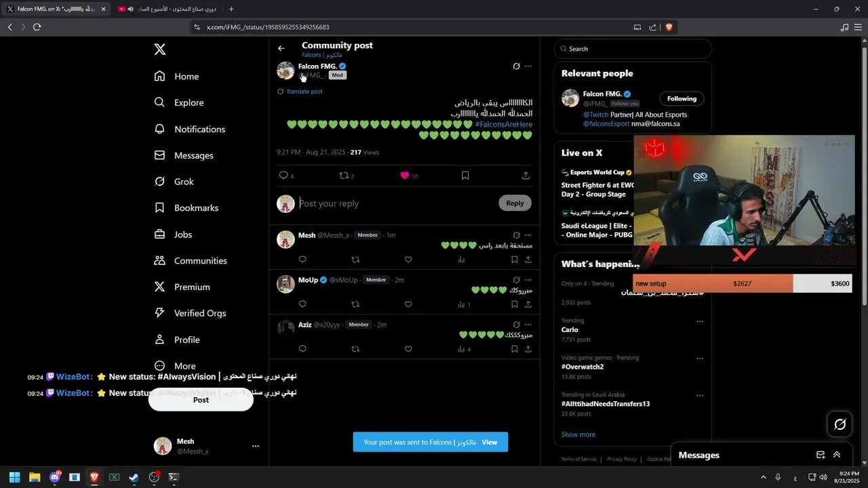Open more options on MoUp's reply
Viewport: 868px width, 488px height.
[x=528, y=280]
